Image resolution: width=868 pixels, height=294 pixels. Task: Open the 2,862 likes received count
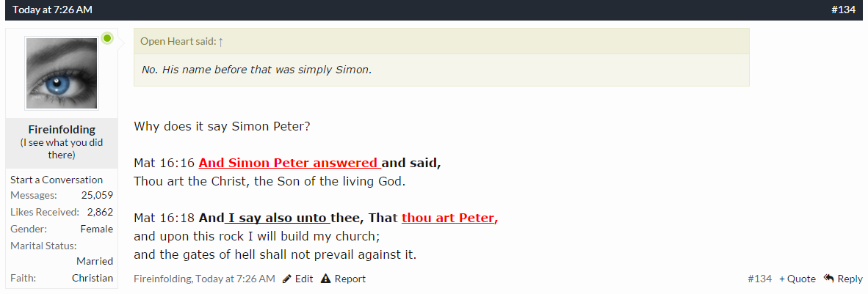point(100,212)
